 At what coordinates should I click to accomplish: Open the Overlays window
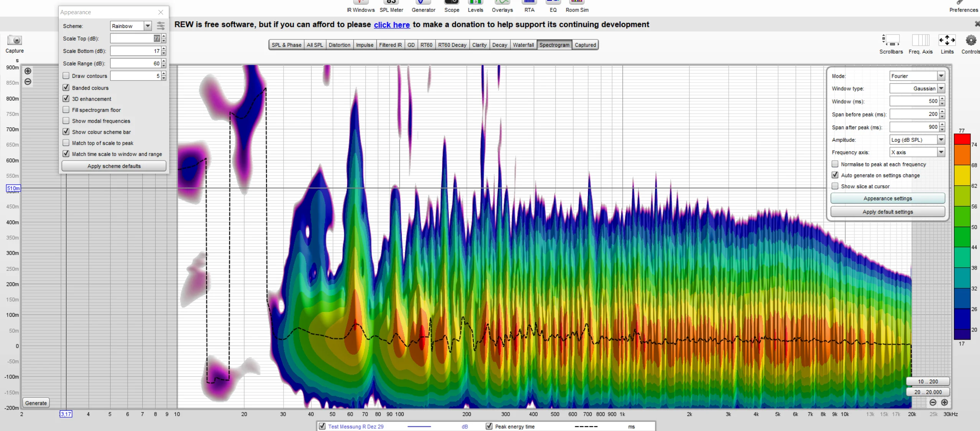pos(502,7)
